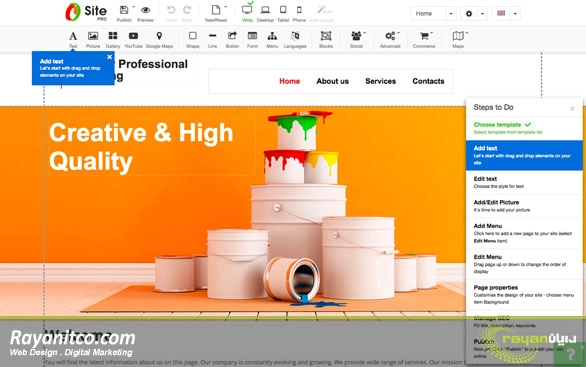Click the Redo arrow icon
The width and height of the screenshot is (586, 367).
point(187,10)
